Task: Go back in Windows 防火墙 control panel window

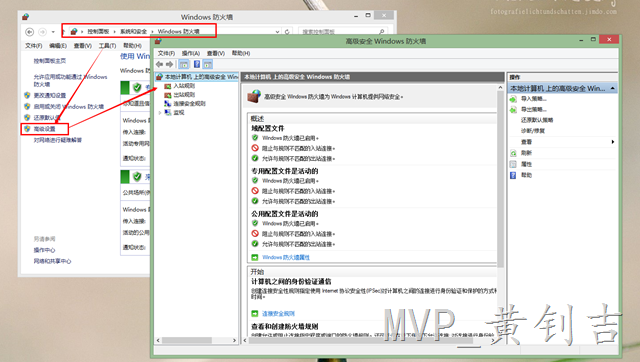Action: (29, 32)
